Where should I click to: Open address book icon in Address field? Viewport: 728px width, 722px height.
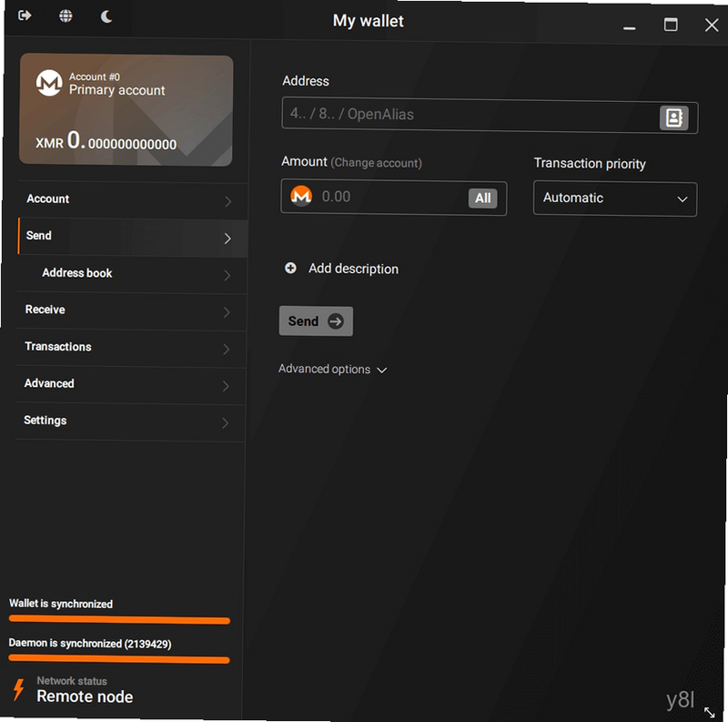[x=673, y=117]
